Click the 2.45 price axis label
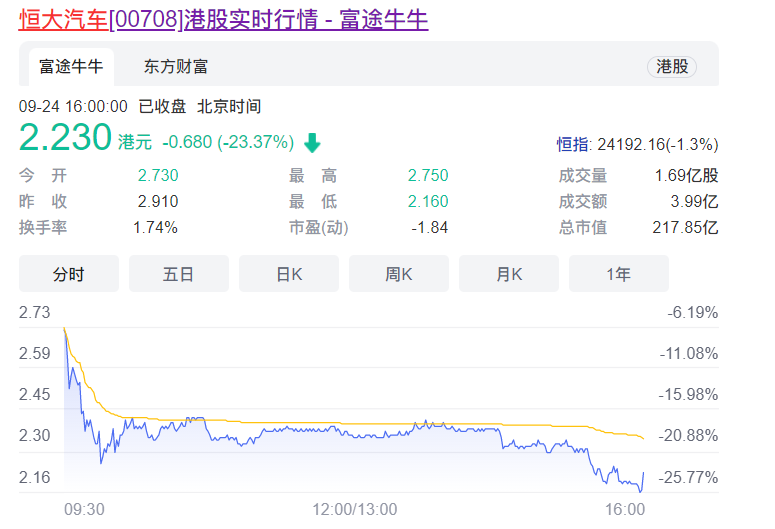The image size is (775, 529). pyautogui.click(x=35, y=395)
